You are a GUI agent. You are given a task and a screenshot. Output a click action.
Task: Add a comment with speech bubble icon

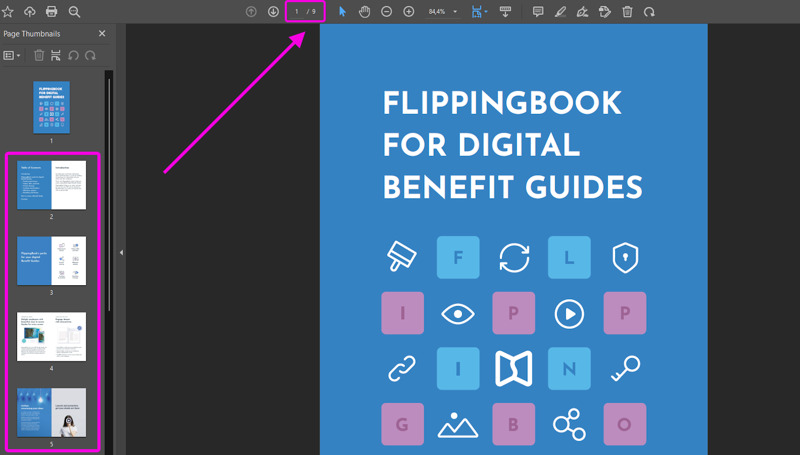[x=538, y=12]
